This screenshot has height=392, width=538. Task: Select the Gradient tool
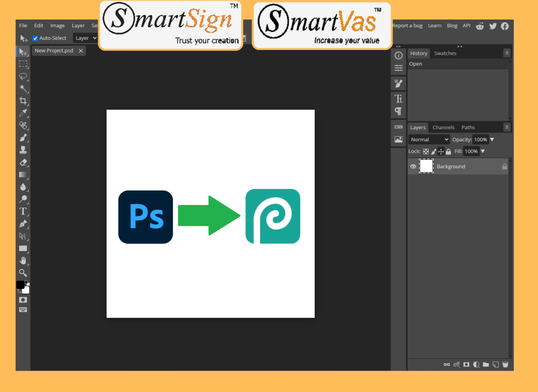click(23, 174)
